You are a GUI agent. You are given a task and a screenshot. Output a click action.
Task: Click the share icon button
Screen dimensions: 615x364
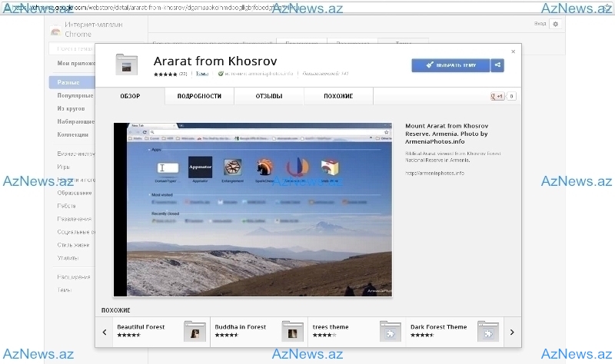(x=497, y=65)
